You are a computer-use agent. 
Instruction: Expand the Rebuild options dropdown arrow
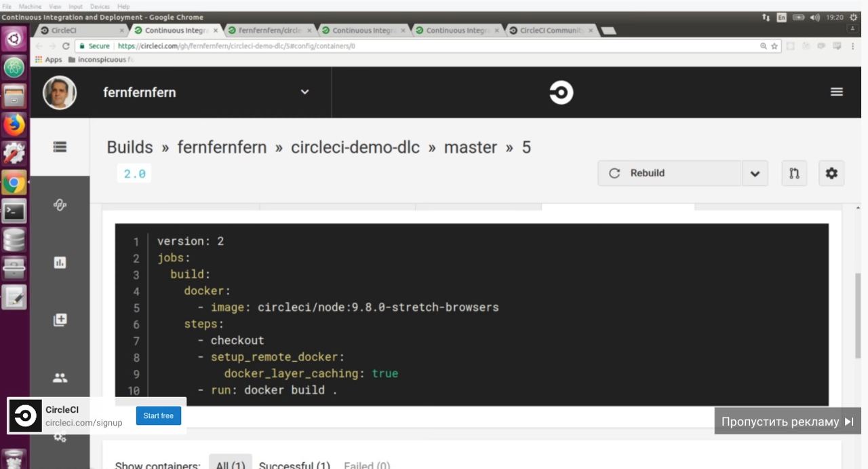(755, 173)
